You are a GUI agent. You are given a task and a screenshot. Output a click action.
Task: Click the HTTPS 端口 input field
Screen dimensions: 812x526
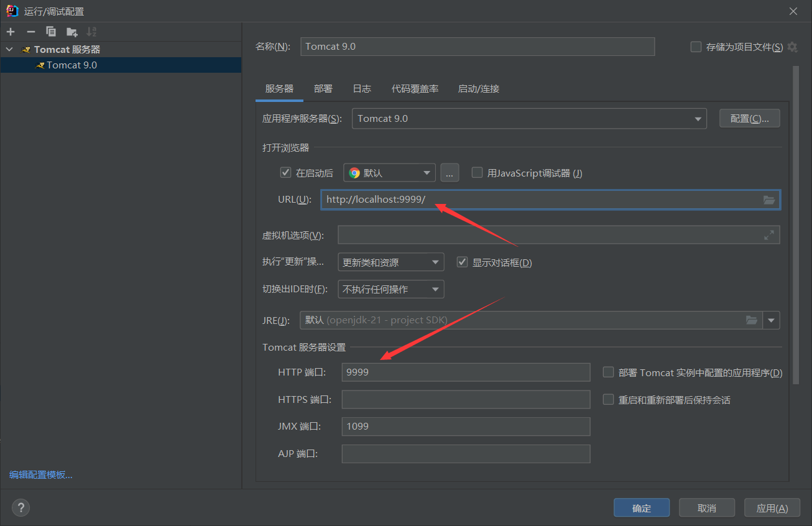[x=466, y=399]
